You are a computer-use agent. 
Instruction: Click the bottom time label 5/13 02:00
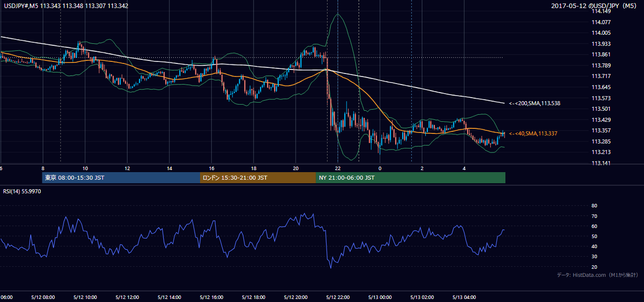tap(423, 297)
